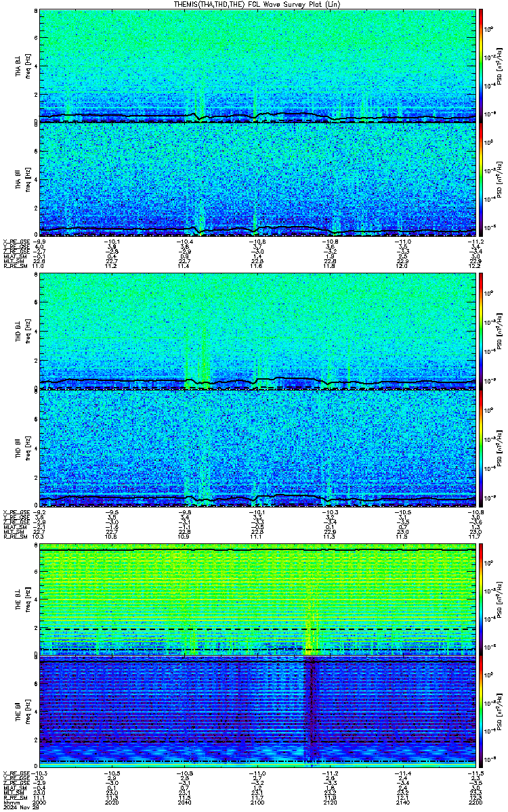
Task: Click the THA B∥ spectrogram panel
Action: click(x=257, y=179)
